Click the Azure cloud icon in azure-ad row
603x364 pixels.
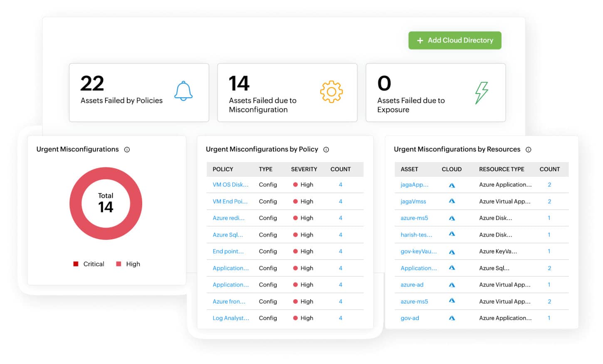click(x=452, y=285)
